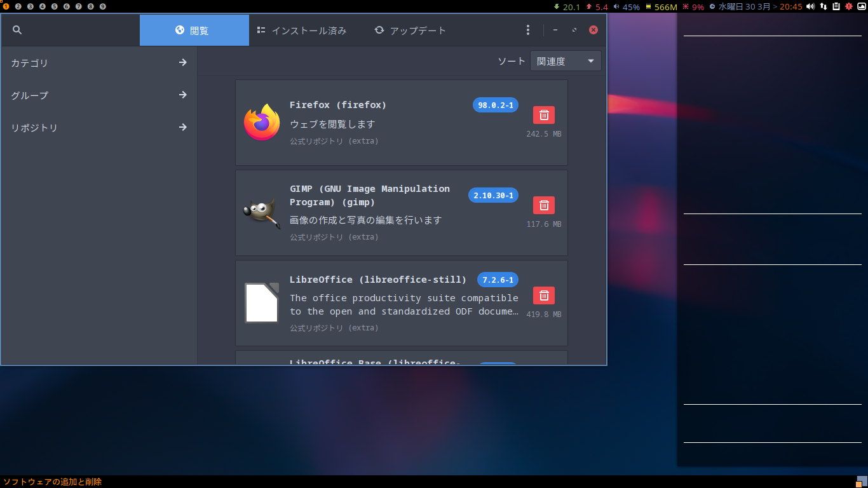Screen dimensions: 868x488
Task: Switch to workspace 6
Action: pyautogui.click(x=67, y=6)
